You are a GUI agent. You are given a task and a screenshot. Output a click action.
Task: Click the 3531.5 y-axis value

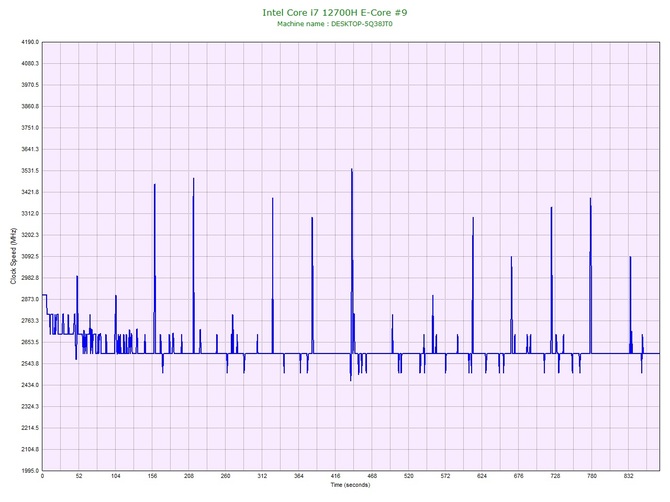[x=30, y=171]
